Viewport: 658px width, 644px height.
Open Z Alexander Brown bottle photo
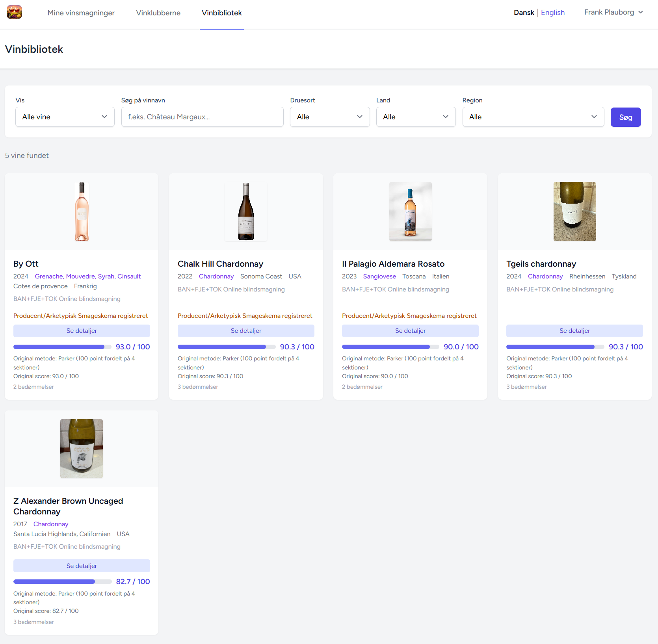(x=82, y=449)
